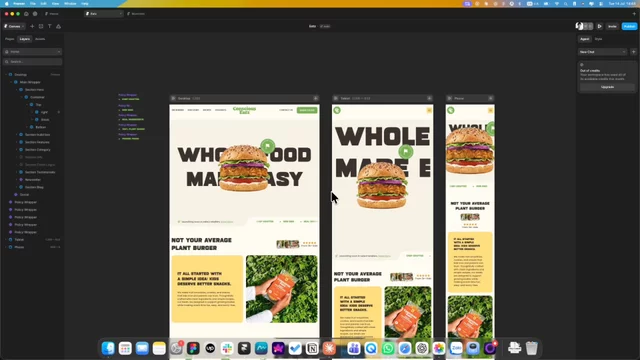The image size is (640, 360).
Task: Switch to the Style tab
Action: pyautogui.click(x=598, y=39)
